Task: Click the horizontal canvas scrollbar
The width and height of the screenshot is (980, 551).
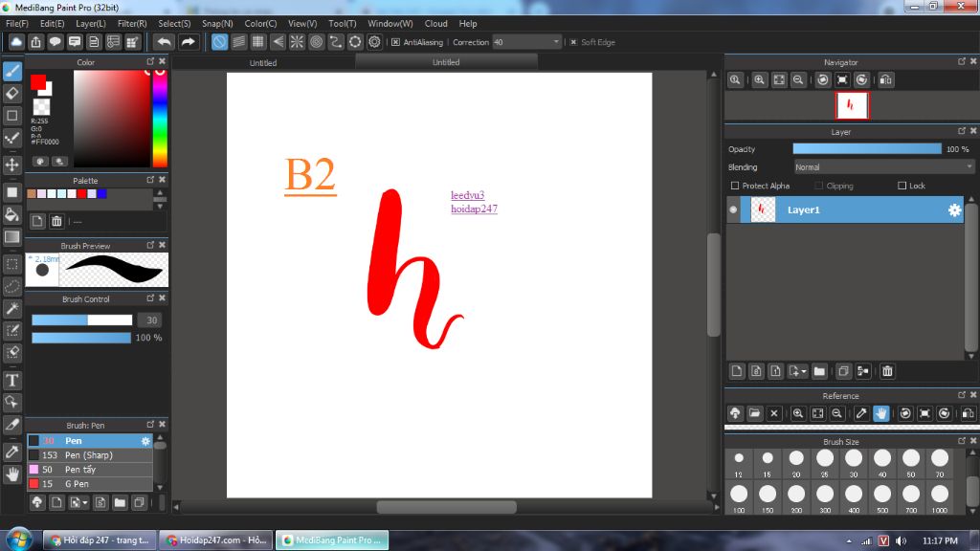Action: tap(446, 507)
